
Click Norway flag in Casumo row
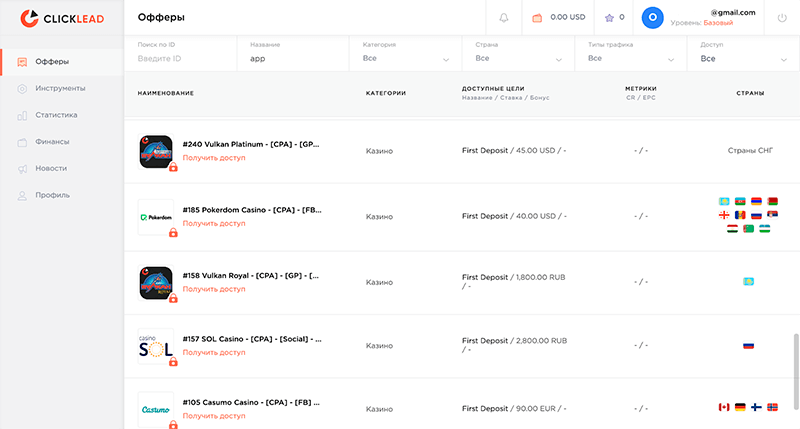(x=773, y=407)
